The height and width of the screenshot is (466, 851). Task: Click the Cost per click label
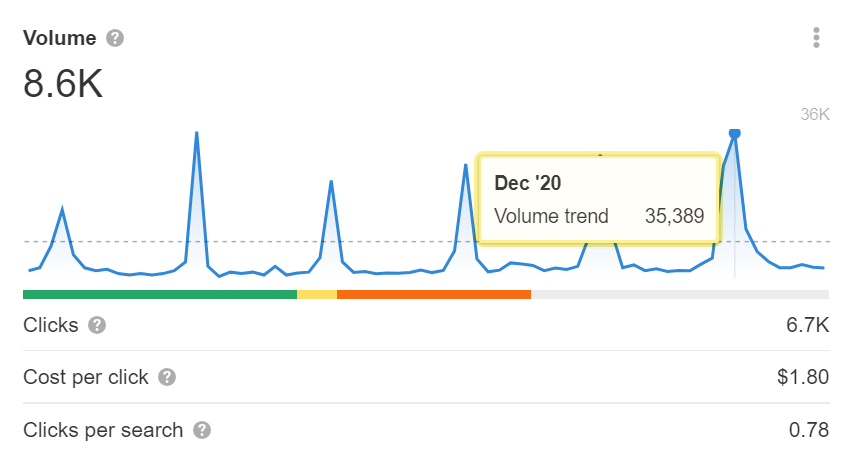pyautogui.click(x=86, y=377)
